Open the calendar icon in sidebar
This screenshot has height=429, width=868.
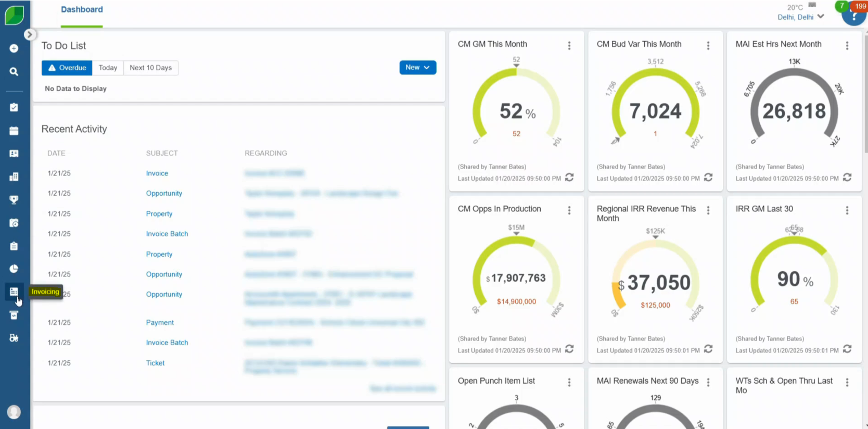(x=14, y=131)
